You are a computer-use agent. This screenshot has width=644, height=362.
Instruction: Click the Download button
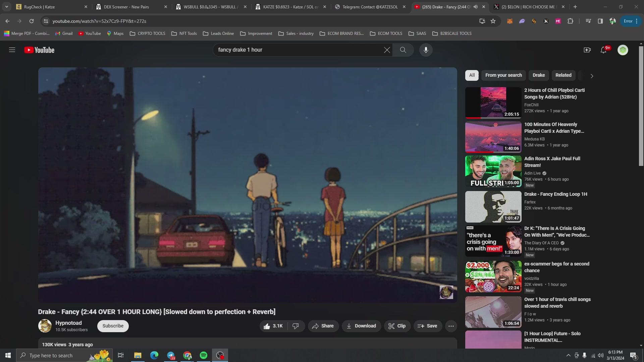click(361, 326)
